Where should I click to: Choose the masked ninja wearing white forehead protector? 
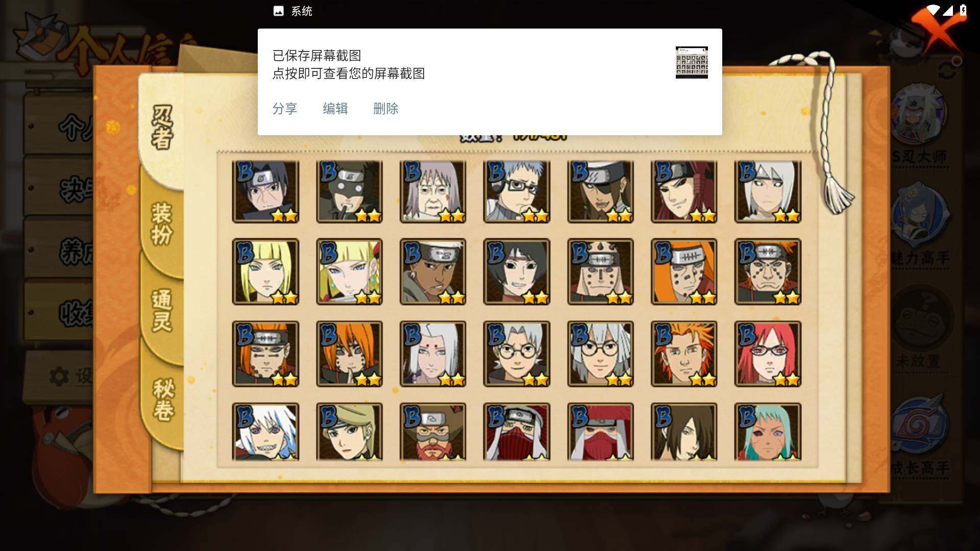click(x=517, y=432)
